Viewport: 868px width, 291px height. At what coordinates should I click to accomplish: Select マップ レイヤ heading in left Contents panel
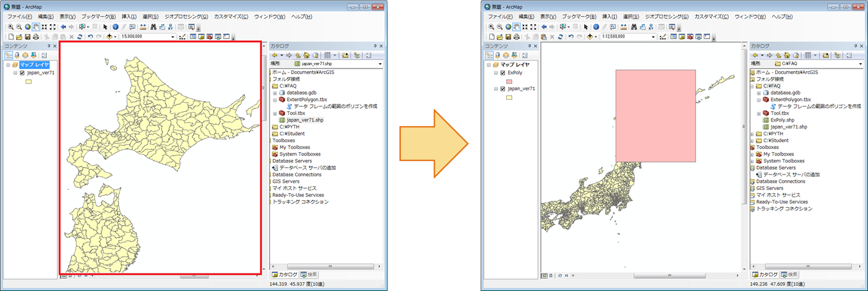click(x=34, y=65)
